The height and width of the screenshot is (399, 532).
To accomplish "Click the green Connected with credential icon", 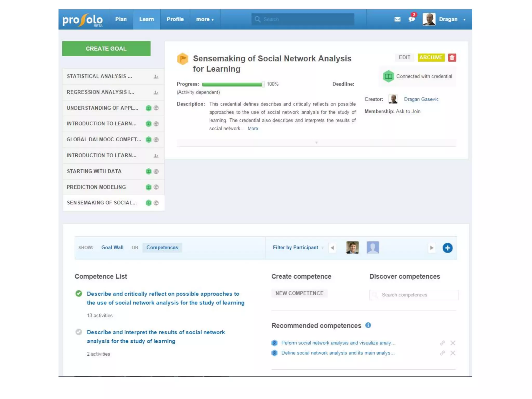I will (388, 76).
